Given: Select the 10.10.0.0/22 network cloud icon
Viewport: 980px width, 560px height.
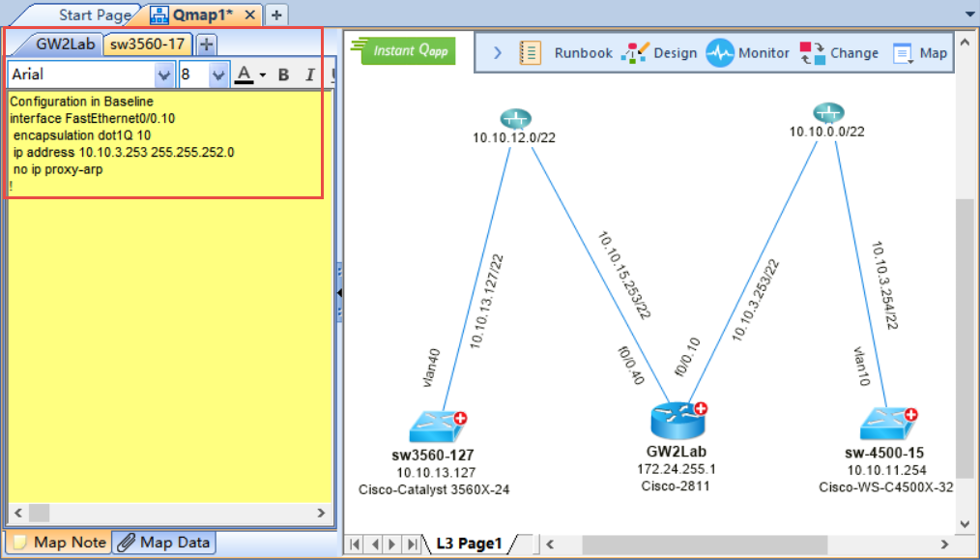Looking at the screenshot, I should click(829, 112).
